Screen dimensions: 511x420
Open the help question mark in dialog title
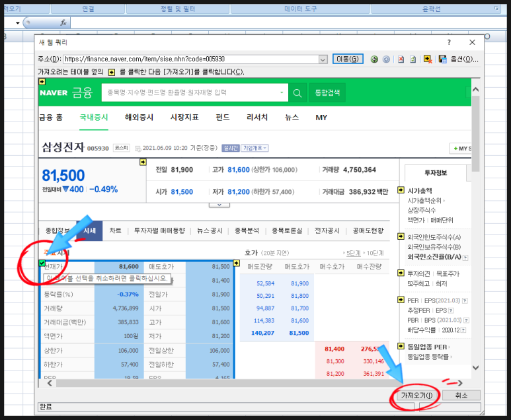[x=449, y=42]
